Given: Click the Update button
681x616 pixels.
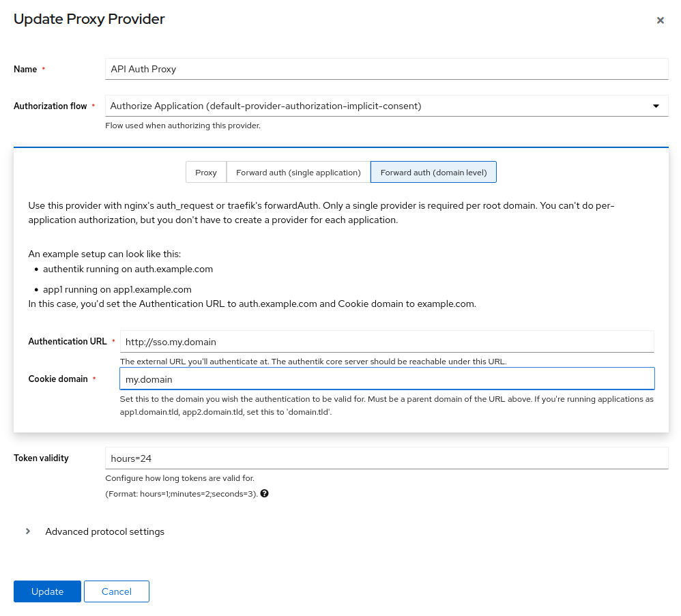Looking at the screenshot, I should 47,591.
